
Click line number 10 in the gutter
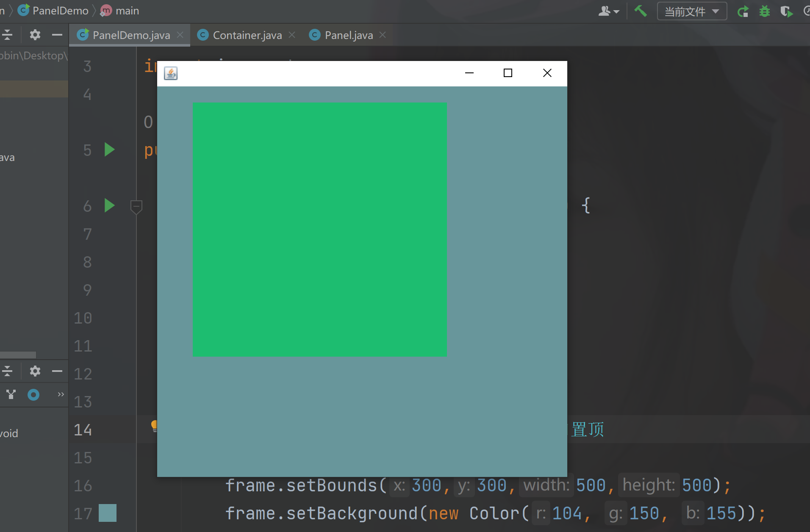(83, 318)
